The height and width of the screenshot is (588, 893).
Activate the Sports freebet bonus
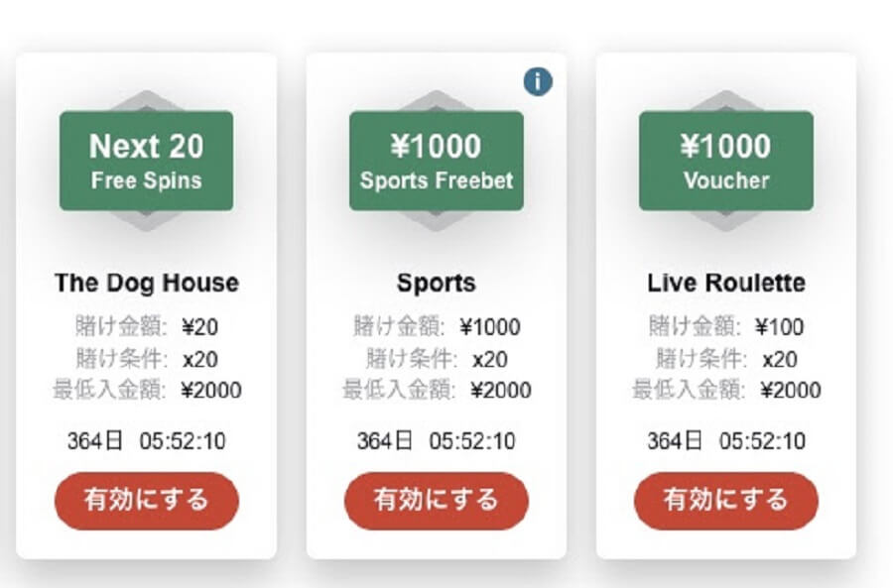click(437, 501)
